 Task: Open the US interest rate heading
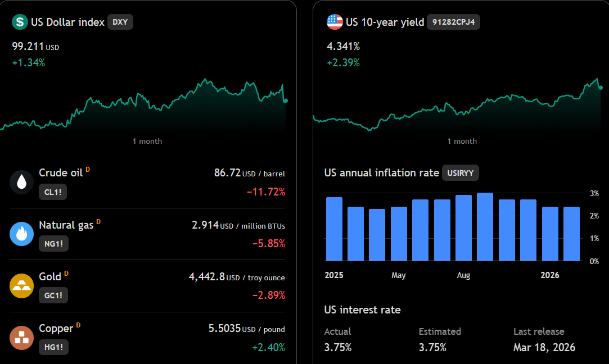coord(362,310)
